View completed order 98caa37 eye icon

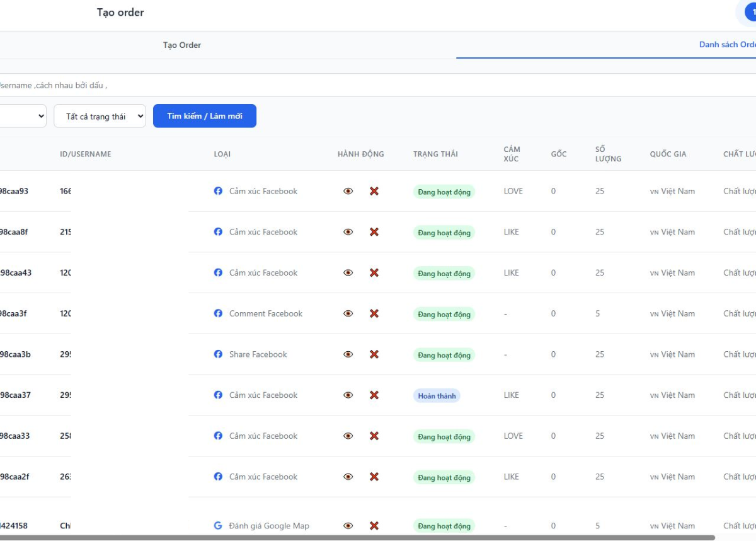[348, 395]
